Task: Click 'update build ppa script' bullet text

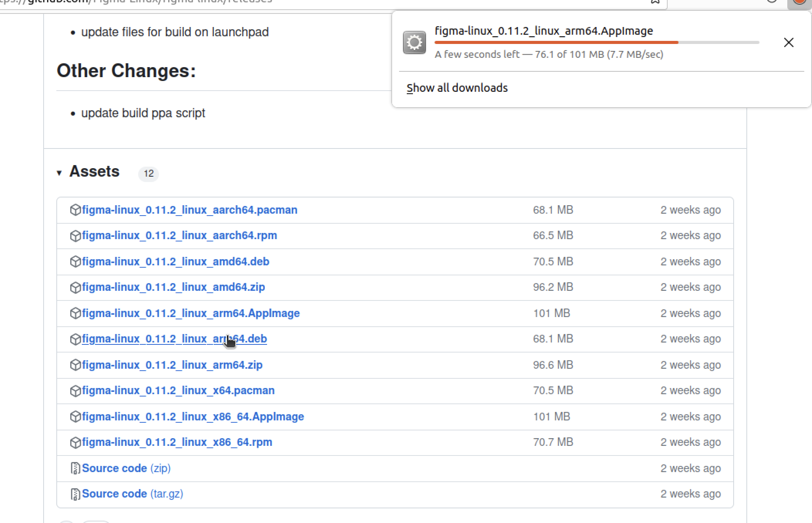Action: point(143,113)
